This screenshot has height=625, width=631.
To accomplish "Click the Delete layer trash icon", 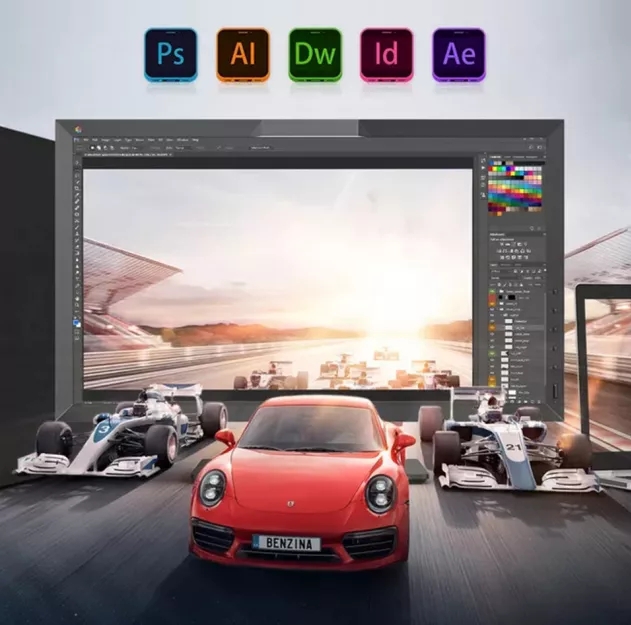I will click(539, 401).
